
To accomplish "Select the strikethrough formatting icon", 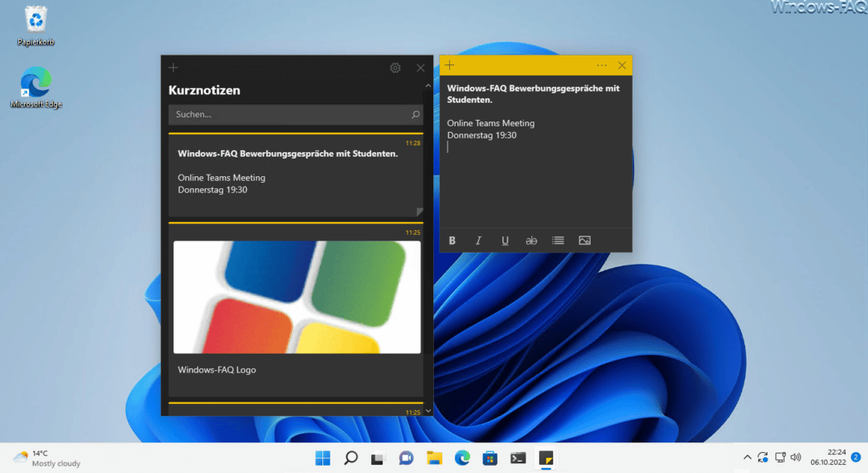I will (x=531, y=240).
